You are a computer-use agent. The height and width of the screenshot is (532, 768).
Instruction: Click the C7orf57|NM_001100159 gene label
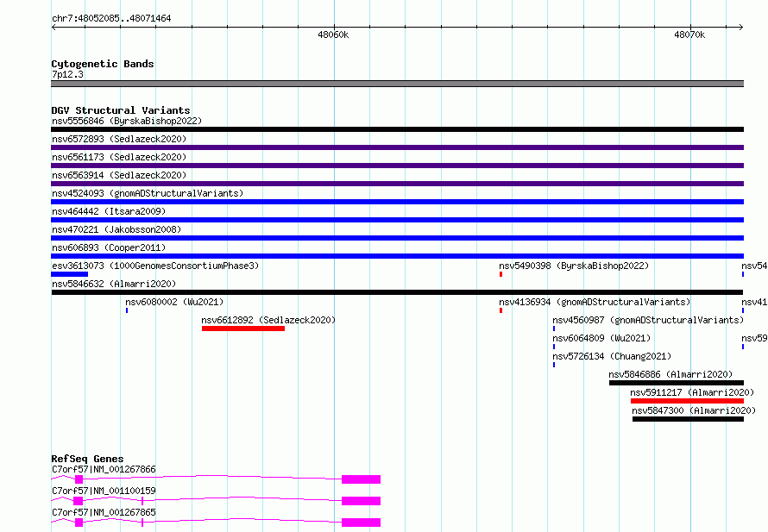[104, 491]
